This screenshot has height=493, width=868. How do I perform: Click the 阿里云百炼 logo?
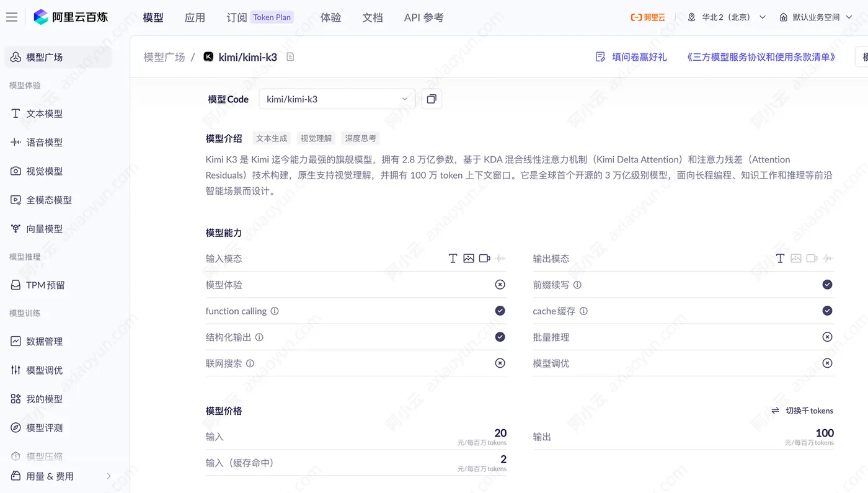(x=71, y=17)
